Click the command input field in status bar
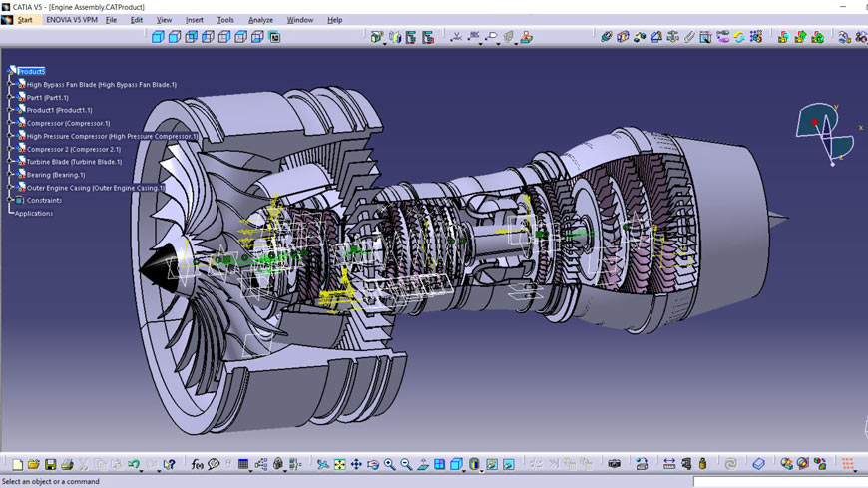Screen dimensions: 868x488 click(x=778, y=482)
